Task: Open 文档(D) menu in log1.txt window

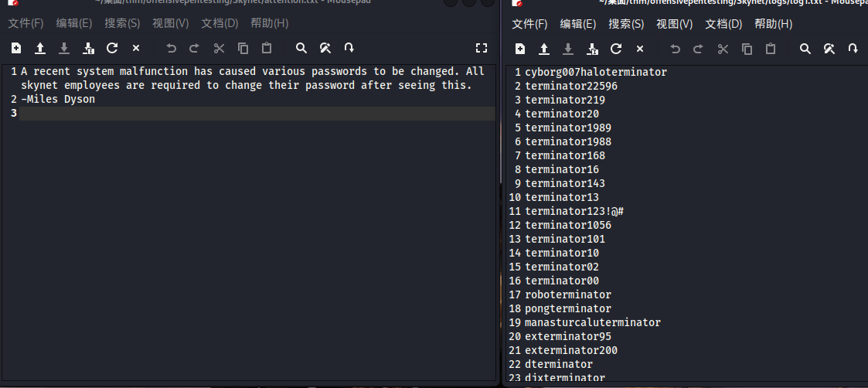Action: [x=723, y=24]
